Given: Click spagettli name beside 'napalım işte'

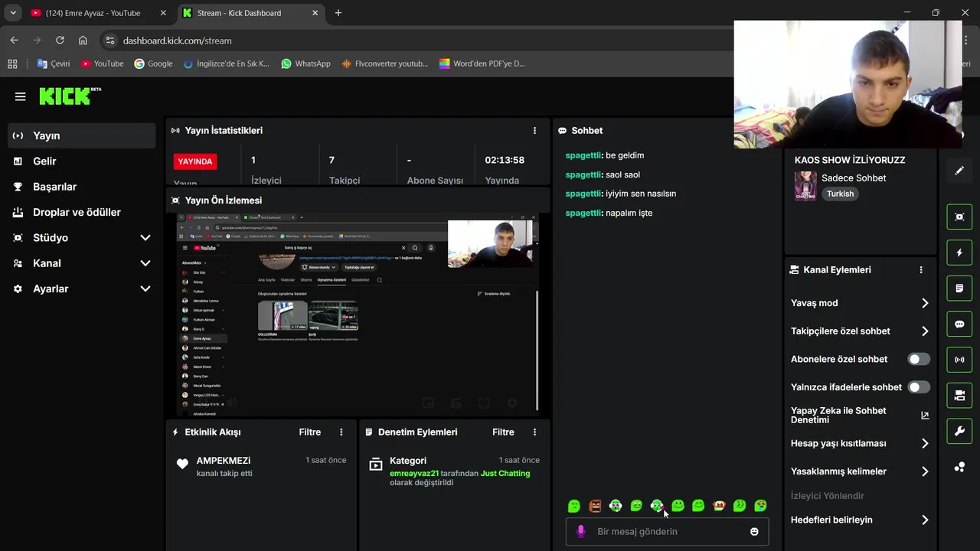Looking at the screenshot, I should [584, 213].
